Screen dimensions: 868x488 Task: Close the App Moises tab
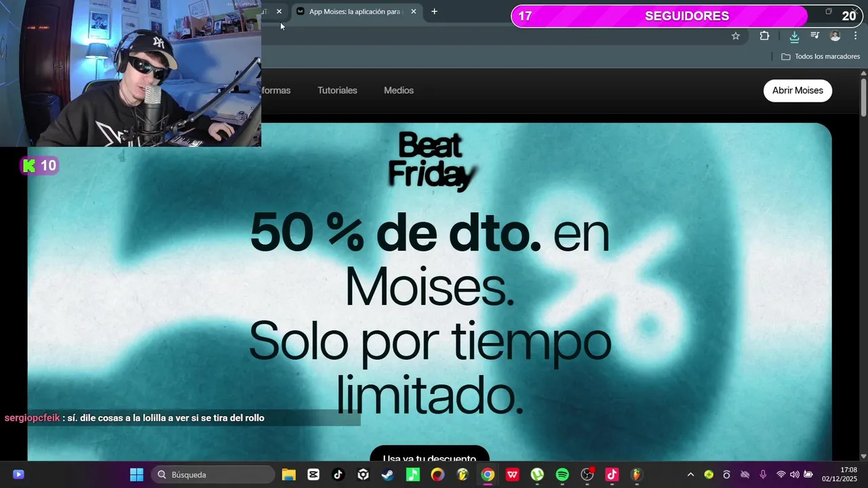(x=414, y=12)
